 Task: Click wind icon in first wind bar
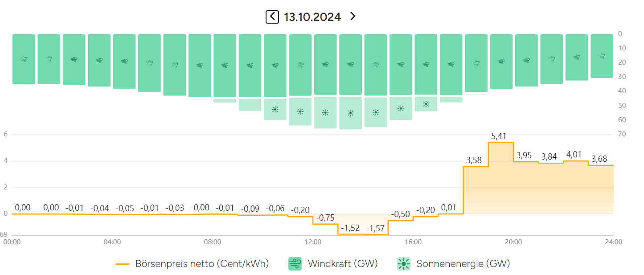coord(24,59)
